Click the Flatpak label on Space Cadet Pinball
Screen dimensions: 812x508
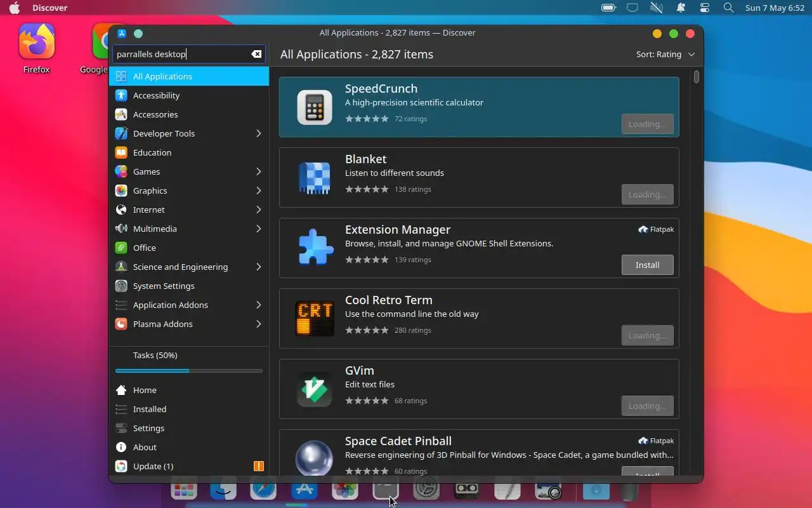[x=656, y=441]
